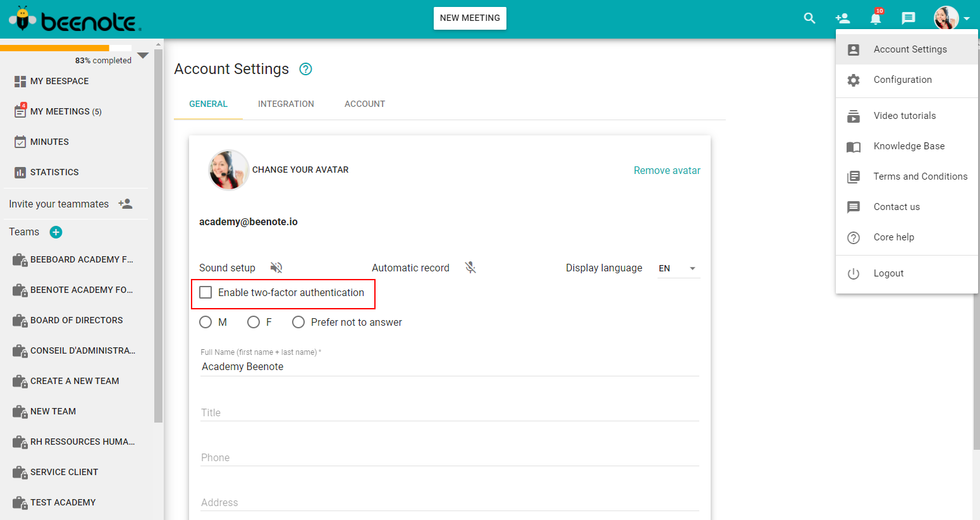The image size is (980, 520).
Task: Click the add teammate icon in header
Action: pos(842,18)
